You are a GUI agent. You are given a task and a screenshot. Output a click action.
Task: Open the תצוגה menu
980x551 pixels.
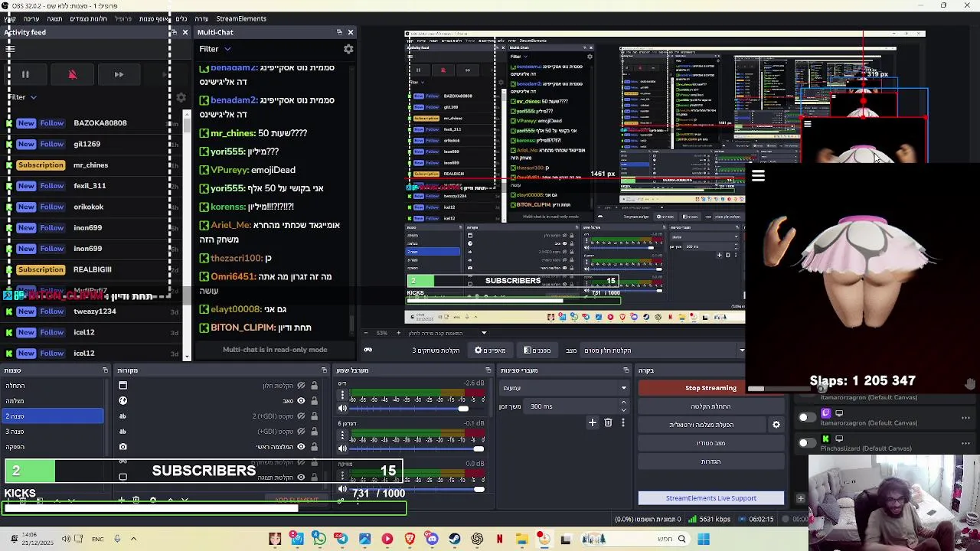(54, 18)
